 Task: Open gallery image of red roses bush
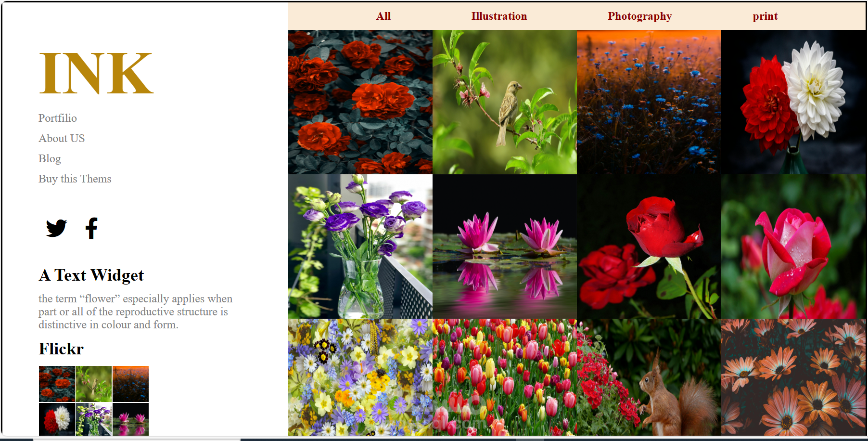tap(360, 102)
